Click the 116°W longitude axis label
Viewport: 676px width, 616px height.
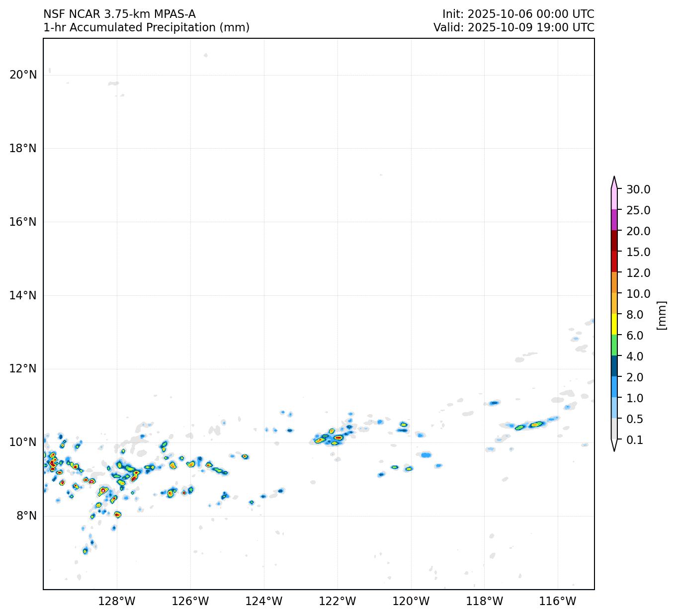click(x=558, y=602)
